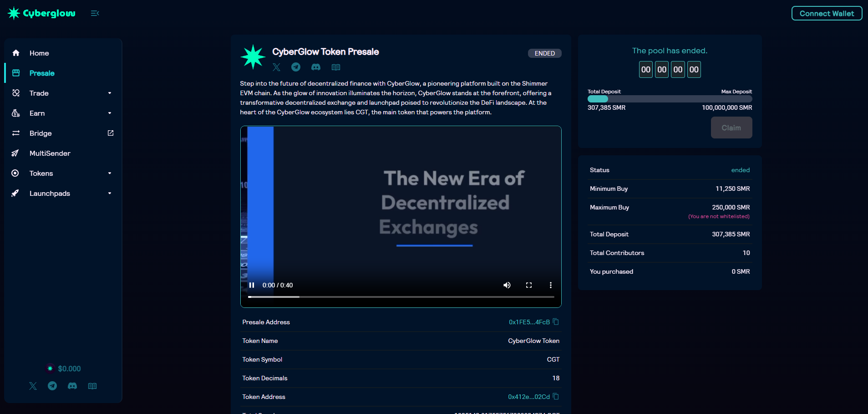Click the 0x412e...02Cd token address link
868x414 pixels.
pyautogui.click(x=529, y=397)
